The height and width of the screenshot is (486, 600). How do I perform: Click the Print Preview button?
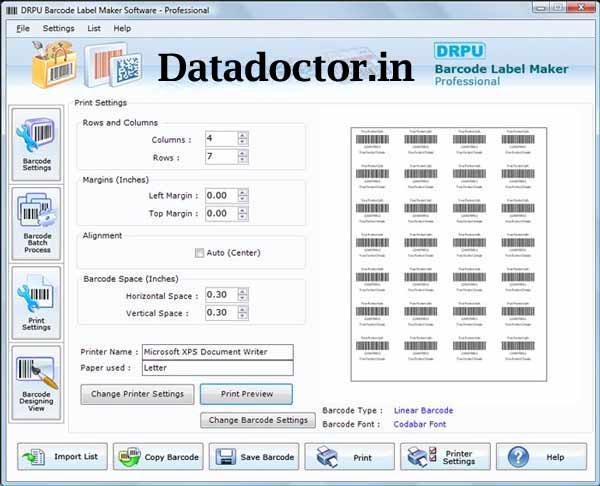click(246, 394)
